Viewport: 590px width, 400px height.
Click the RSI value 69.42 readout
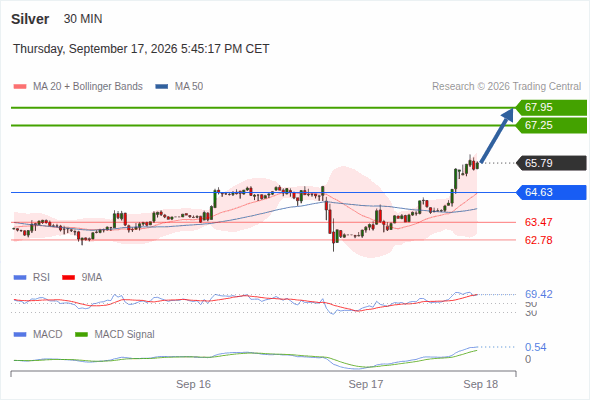click(539, 294)
